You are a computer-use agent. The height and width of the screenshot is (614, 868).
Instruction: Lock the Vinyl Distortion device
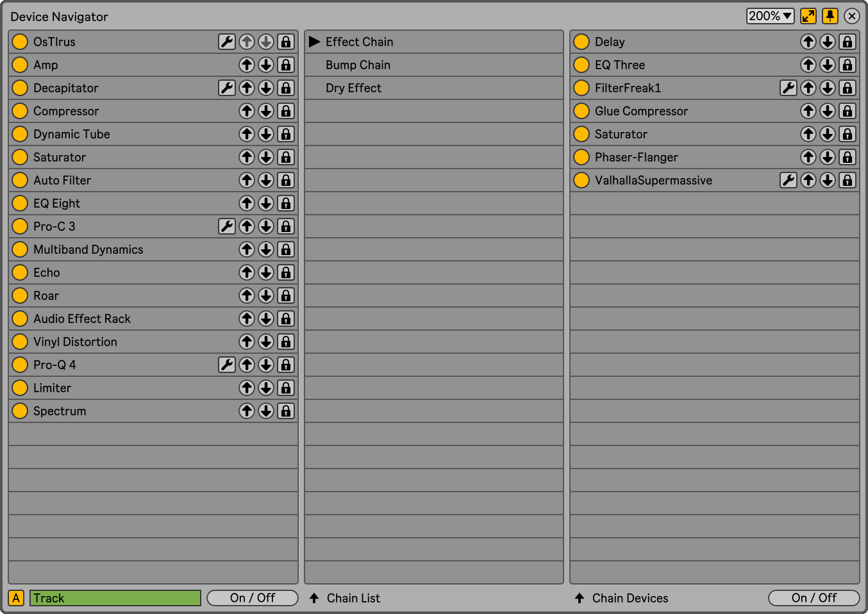[286, 342]
